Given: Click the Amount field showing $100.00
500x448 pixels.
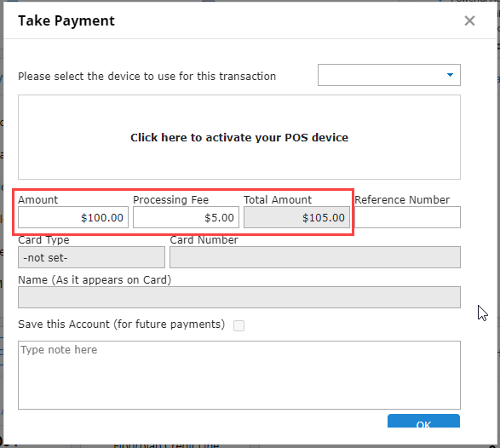Looking at the screenshot, I should click(x=73, y=217).
